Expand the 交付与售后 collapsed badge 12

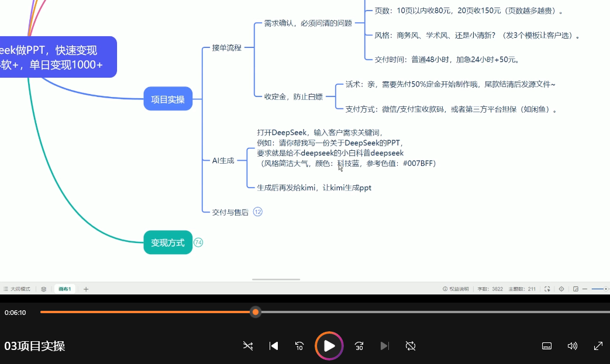coord(257,212)
